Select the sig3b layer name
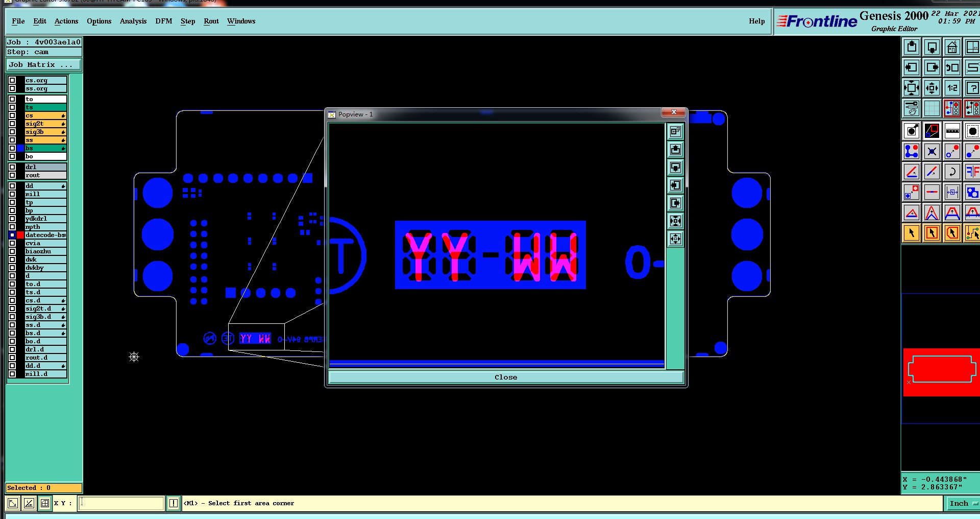The image size is (980, 519). tap(45, 132)
